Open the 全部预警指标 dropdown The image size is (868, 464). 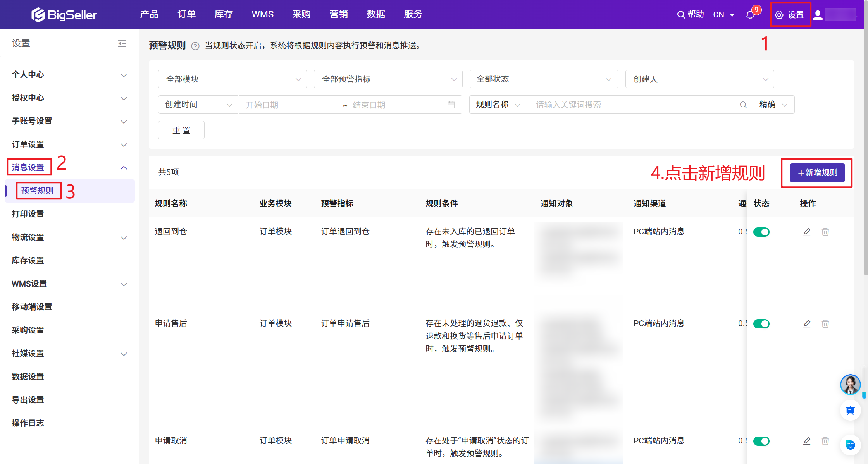pos(388,79)
